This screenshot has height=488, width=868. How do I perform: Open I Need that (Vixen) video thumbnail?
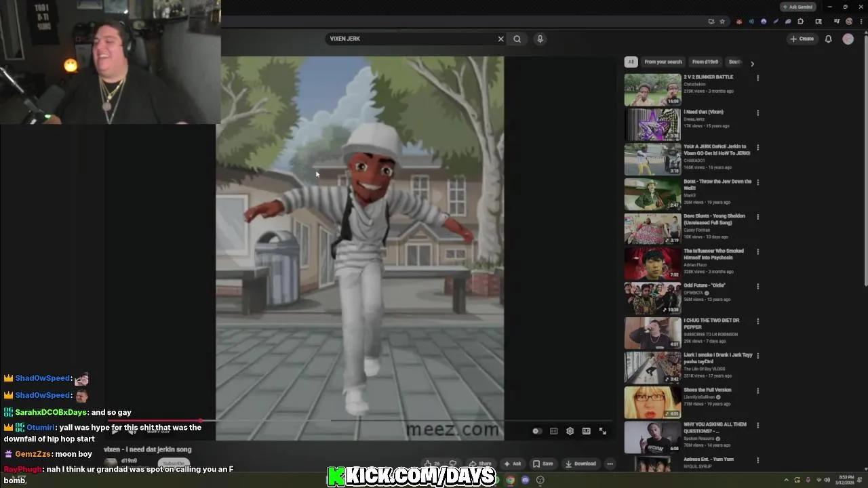pyautogui.click(x=652, y=124)
